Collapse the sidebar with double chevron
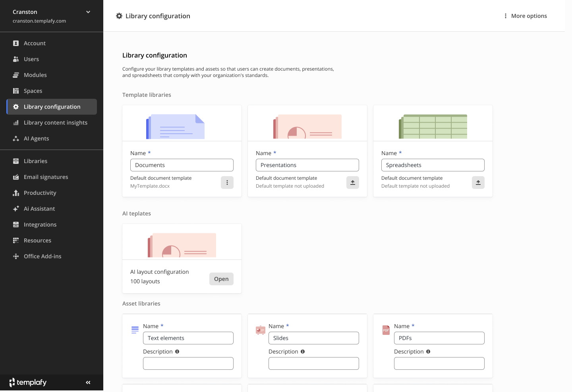This screenshot has height=392, width=572. pyautogui.click(x=88, y=382)
